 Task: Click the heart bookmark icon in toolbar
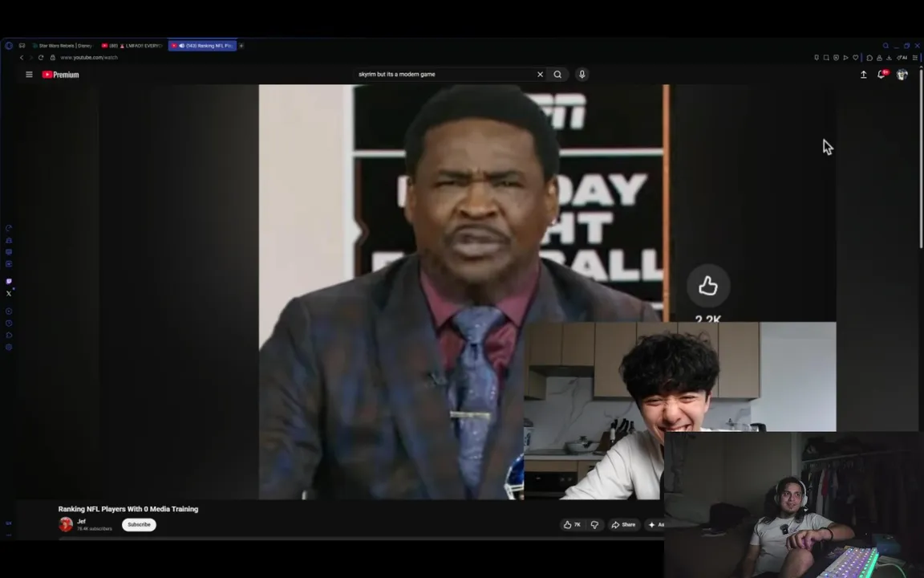pyautogui.click(x=856, y=57)
